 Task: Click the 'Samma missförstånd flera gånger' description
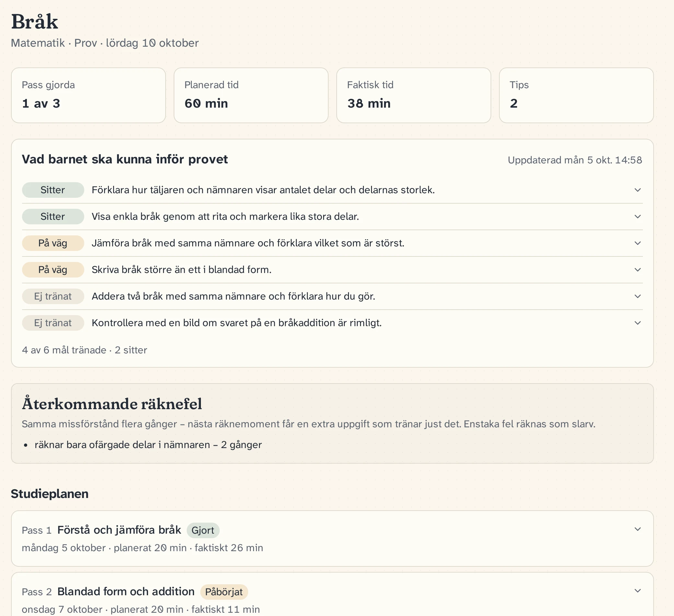coord(308,424)
